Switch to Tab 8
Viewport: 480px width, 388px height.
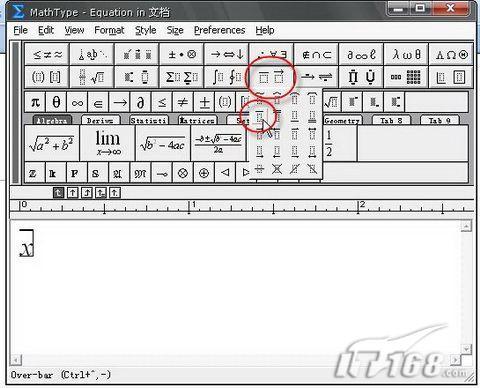point(391,120)
